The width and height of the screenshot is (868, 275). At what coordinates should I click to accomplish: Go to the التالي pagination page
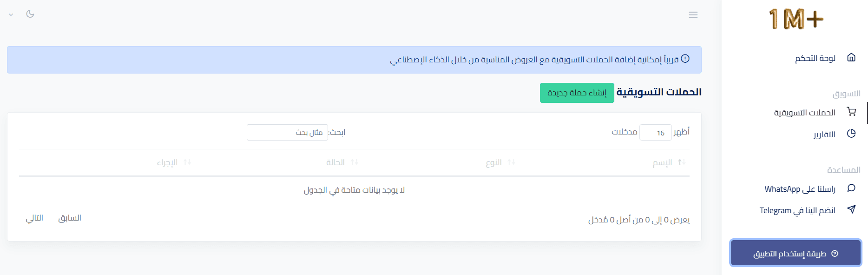[34, 218]
